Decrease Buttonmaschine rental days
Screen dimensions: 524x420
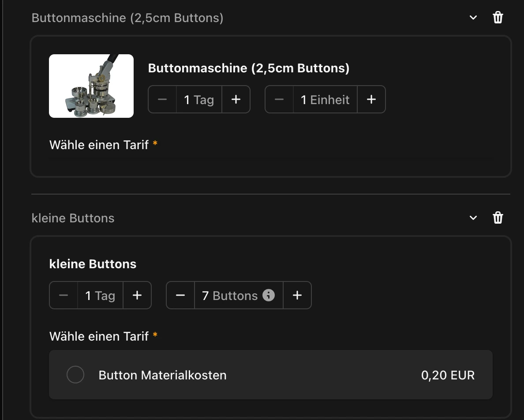pos(162,99)
